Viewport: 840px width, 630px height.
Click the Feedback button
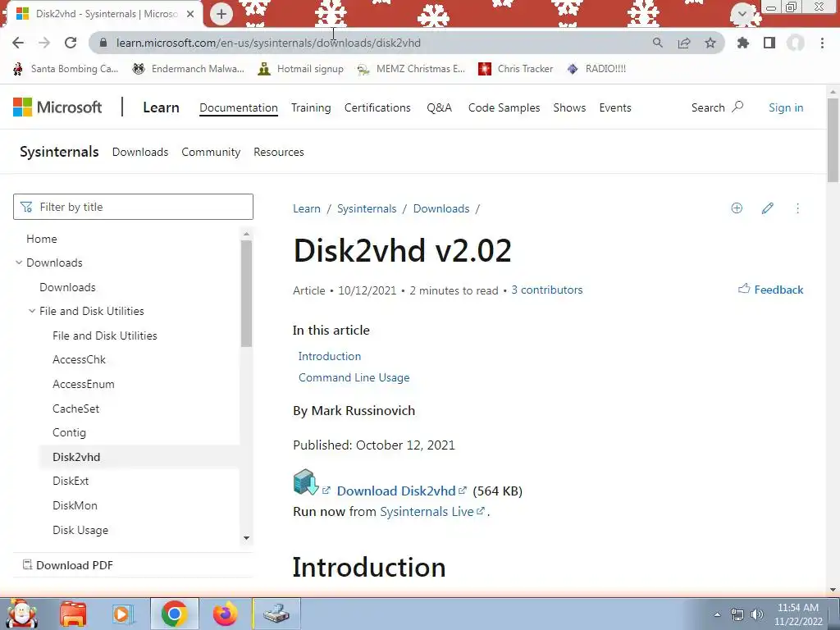tap(771, 290)
